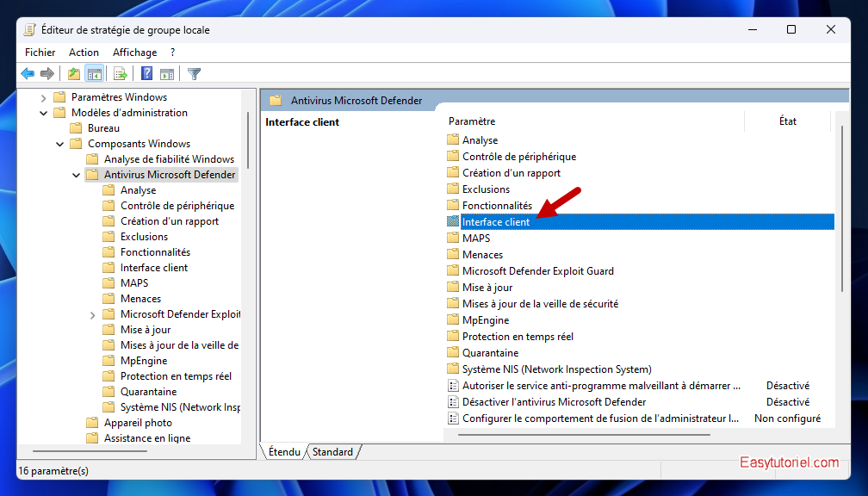This screenshot has width=868, height=496.
Task: Click Non configuré state value
Action: 787,418
